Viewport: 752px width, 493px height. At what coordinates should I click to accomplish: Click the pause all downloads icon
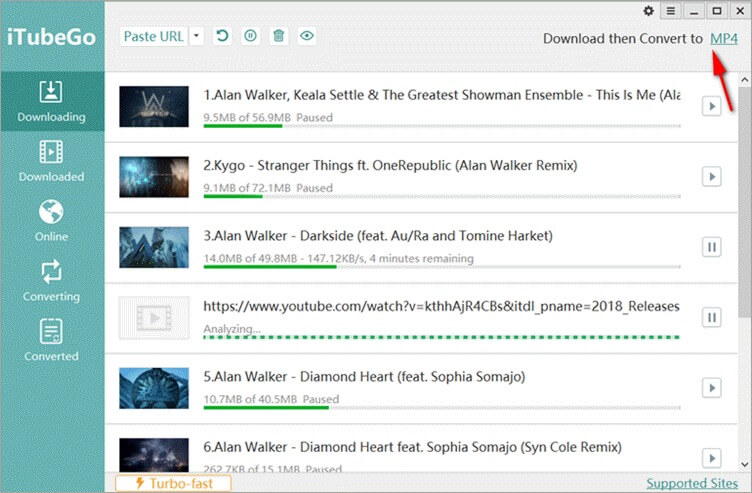[x=250, y=36]
